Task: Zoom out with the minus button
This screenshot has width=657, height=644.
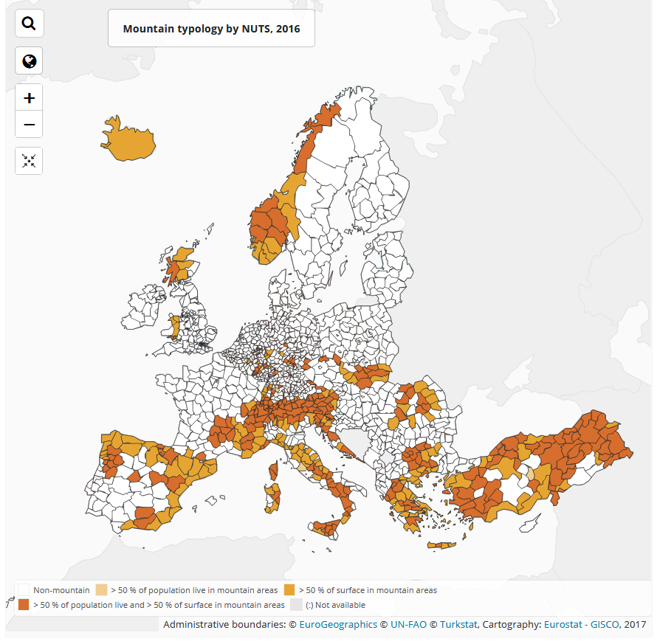Action: click(x=29, y=125)
